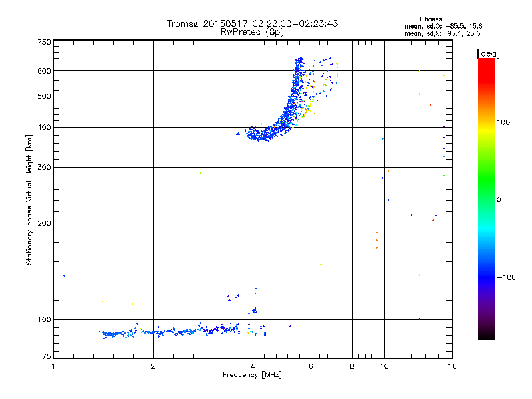Click the '2' frequency tick label
Screen dimensions: 532x399
point(153,366)
